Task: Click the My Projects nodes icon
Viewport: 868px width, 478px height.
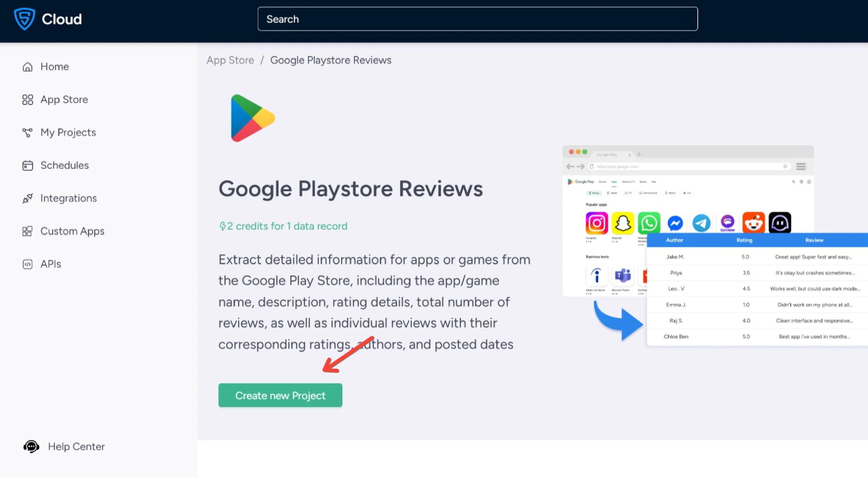Action: point(27,133)
